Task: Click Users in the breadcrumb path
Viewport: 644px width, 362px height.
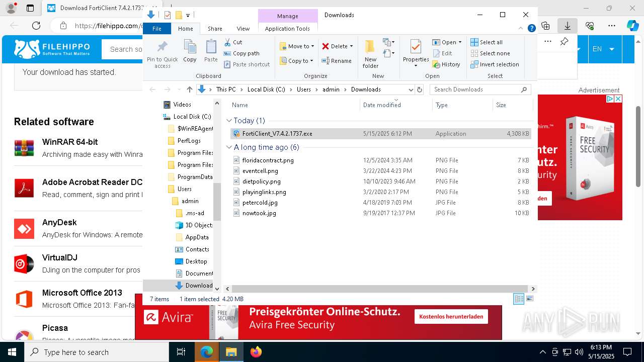Action: click(303, 89)
